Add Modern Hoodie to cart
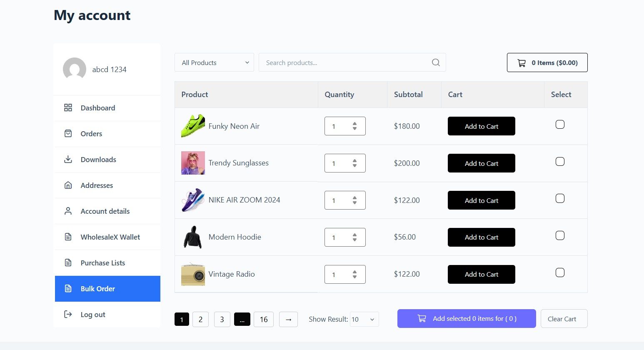 [481, 237]
